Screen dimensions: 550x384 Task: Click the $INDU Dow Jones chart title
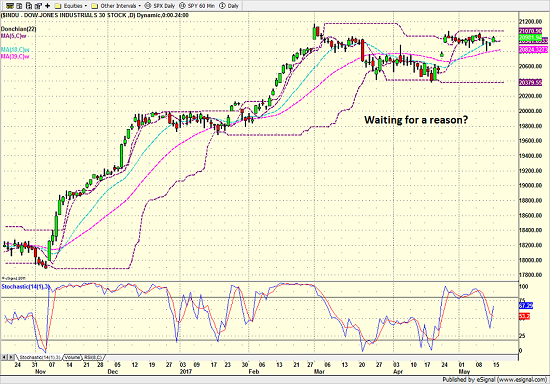coord(95,15)
